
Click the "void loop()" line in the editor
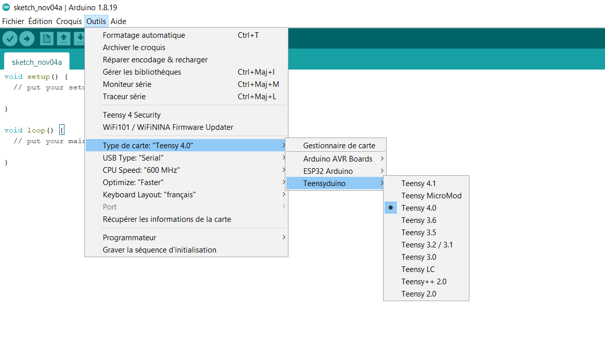(34, 130)
